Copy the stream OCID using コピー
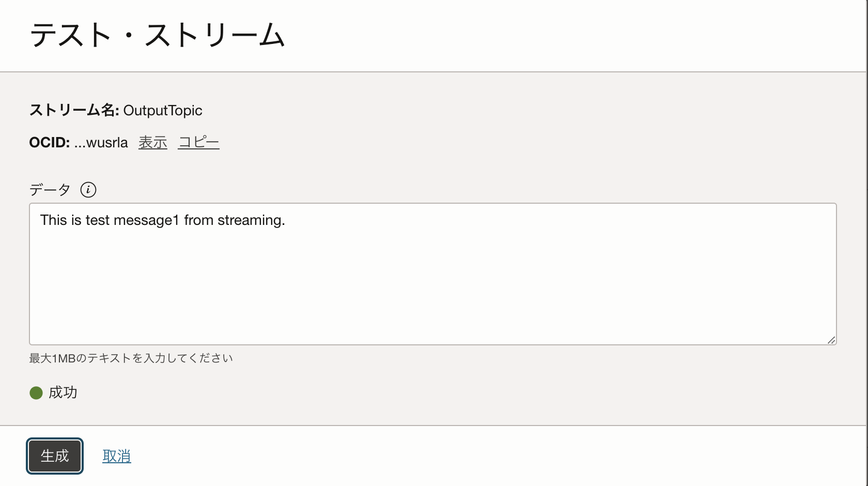The height and width of the screenshot is (486, 868). [x=198, y=142]
